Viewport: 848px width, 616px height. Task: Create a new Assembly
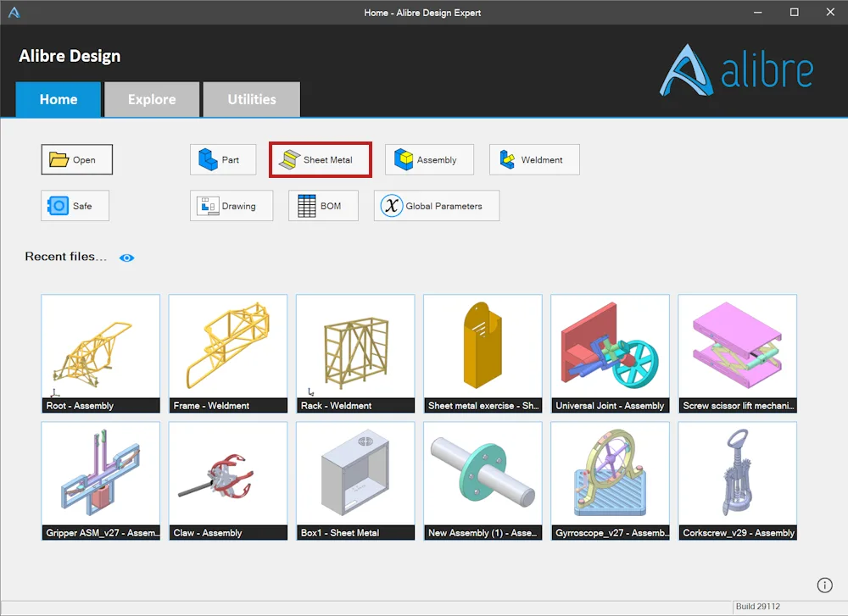click(429, 159)
